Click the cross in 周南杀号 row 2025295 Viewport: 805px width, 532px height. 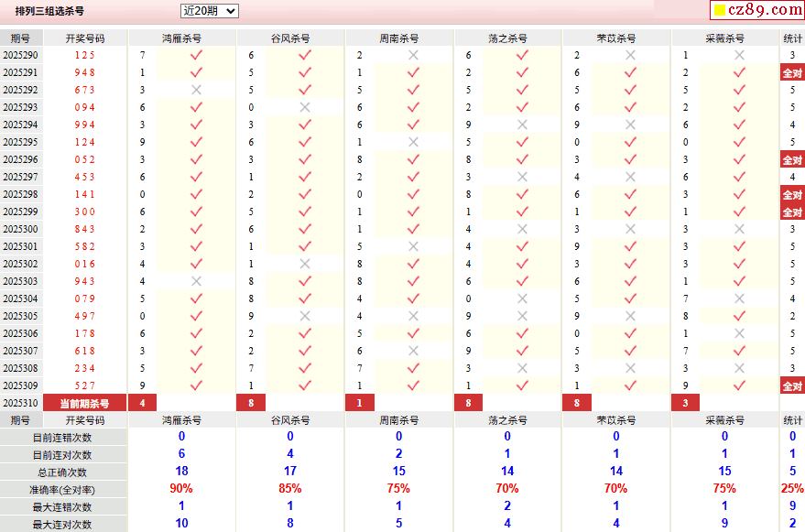pos(413,142)
